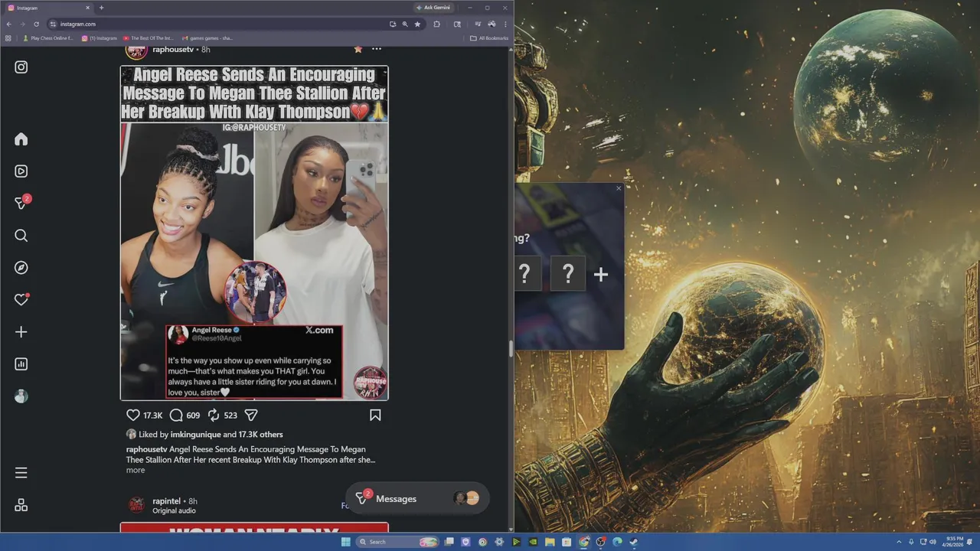Open the profile avatar in the sidebar

[x=21, y=396]
